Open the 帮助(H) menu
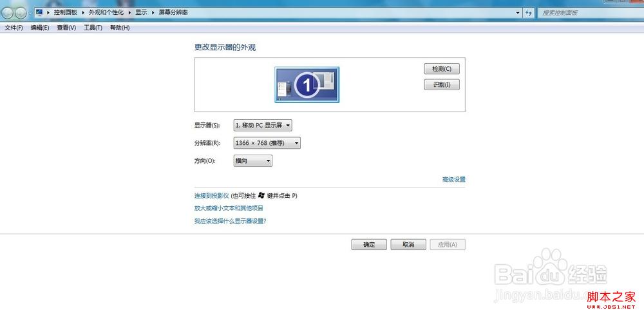The width and height of the screenshot is (644, 317). coord(120,28)
